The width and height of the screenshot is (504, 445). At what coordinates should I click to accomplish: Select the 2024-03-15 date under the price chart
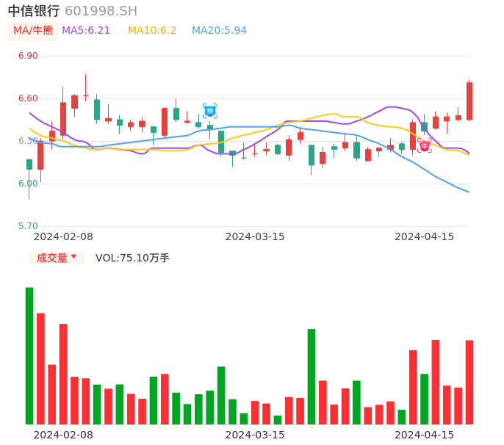pos(255,236)
